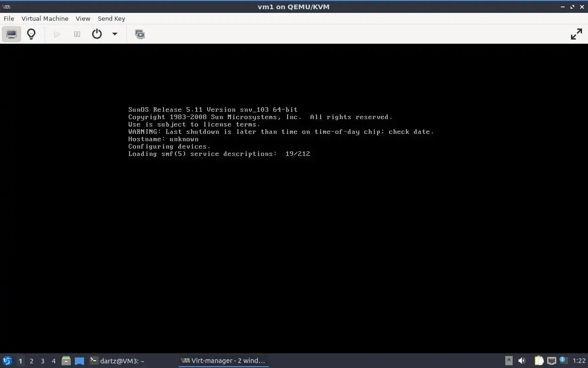
Task: Open the update notification tray icon
Action: [564, 360]
